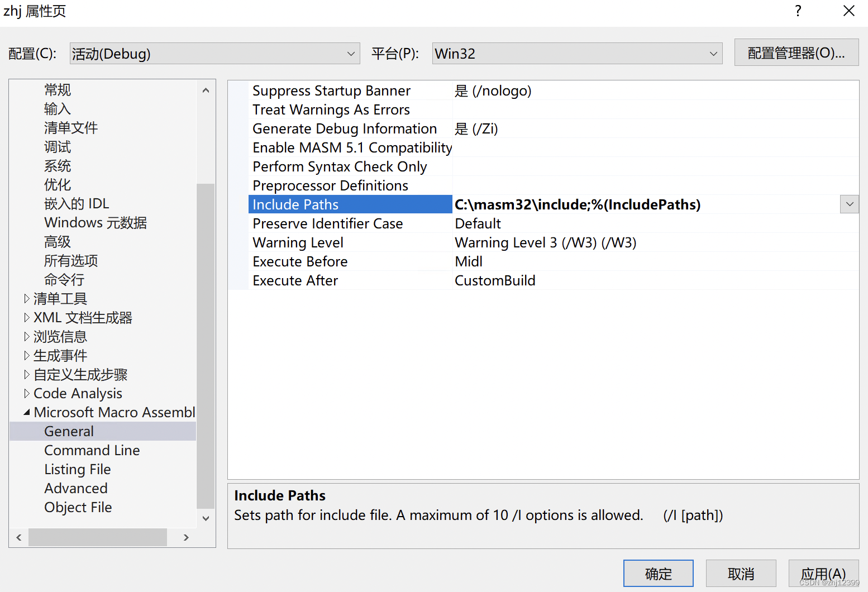Apply changes using 应用(A)
This screenshot has height=592, width=868.
click(823, 573)
